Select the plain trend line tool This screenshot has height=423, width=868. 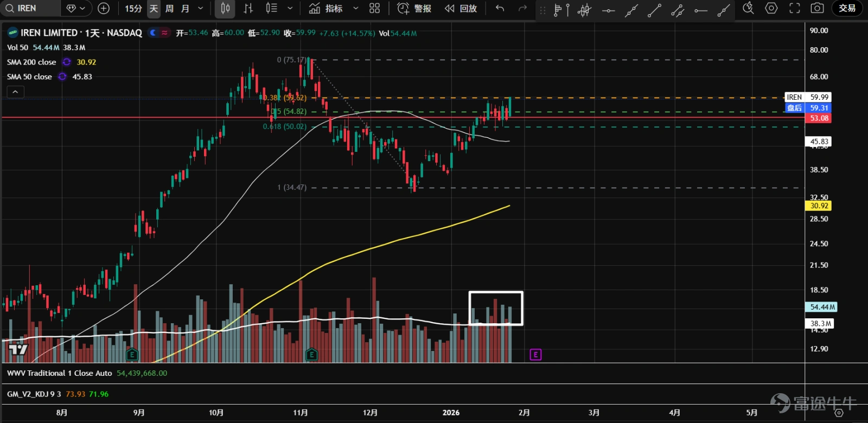pyautogui.click(x=654, y=10)
